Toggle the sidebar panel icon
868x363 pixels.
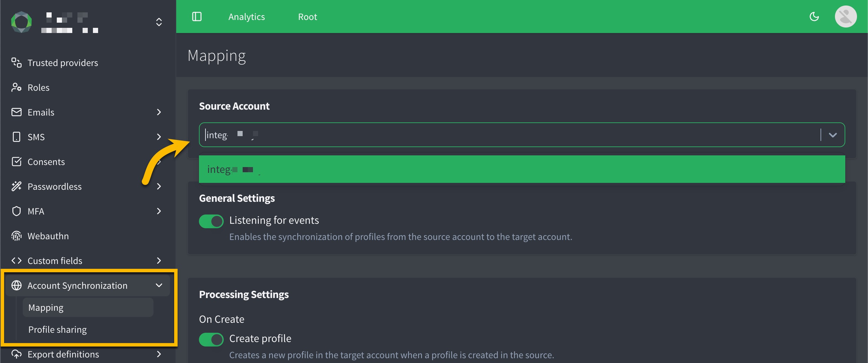tap(197, 16)
